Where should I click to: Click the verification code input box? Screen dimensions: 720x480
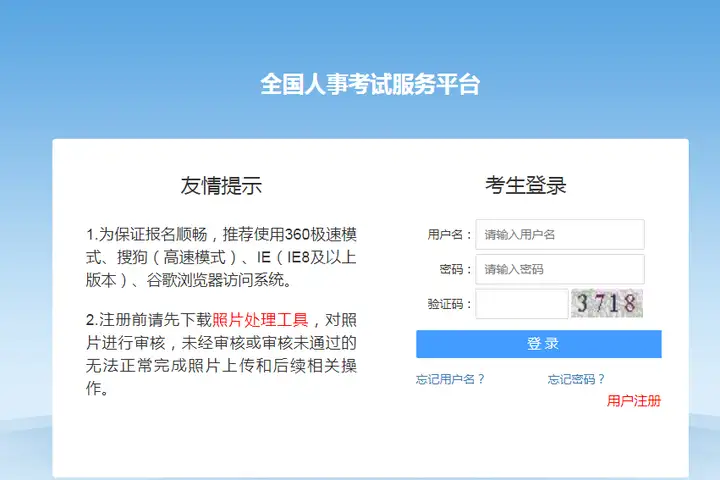(522, 304)
